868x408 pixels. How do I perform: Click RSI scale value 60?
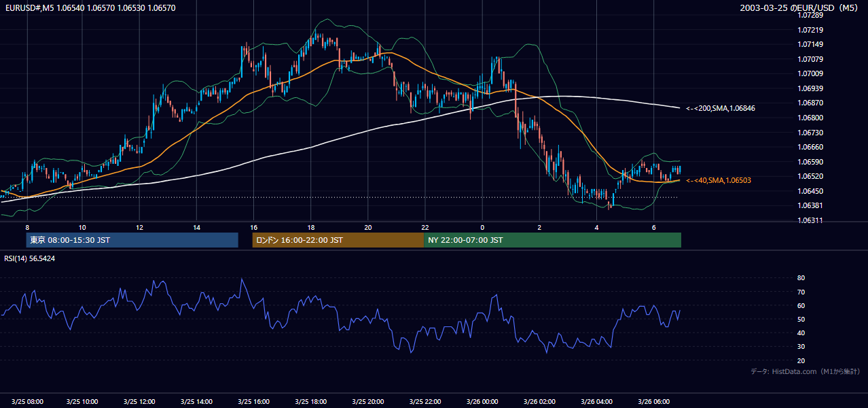click(x=801, y=305)
